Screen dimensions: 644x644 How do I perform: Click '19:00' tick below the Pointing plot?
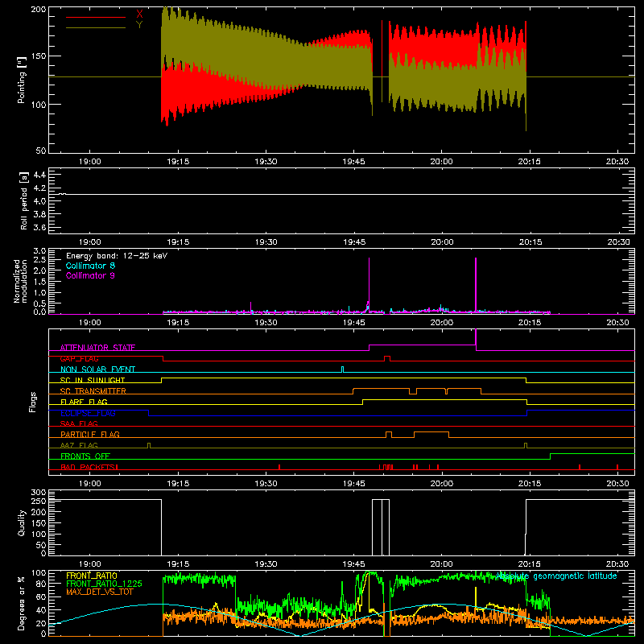89,162
